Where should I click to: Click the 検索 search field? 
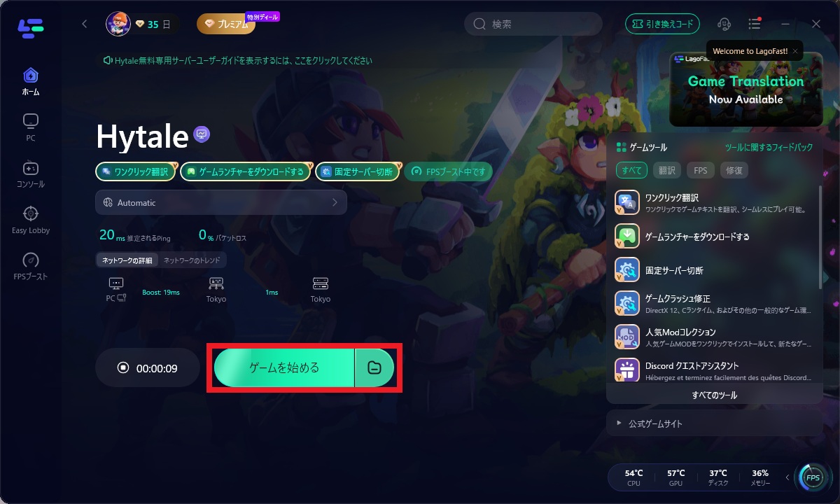533,24
